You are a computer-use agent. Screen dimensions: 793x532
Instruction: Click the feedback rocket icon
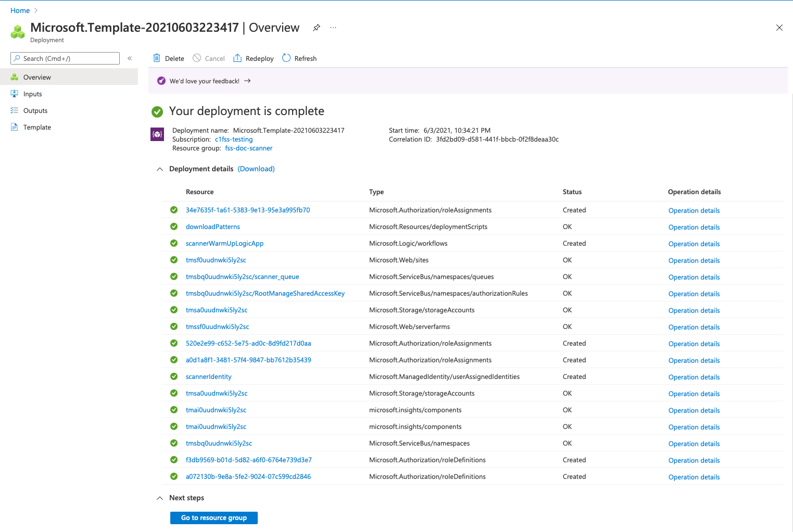tap(161, 81)
